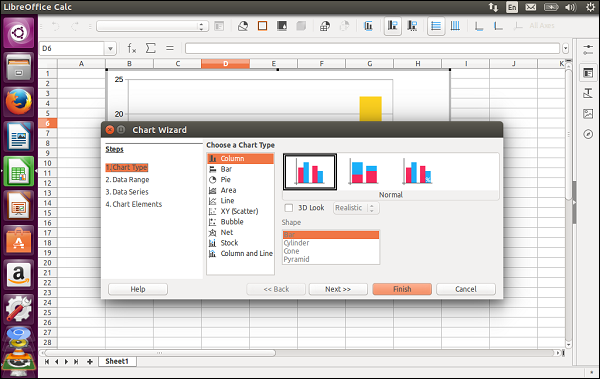Click the Legend settings toolbar icon

coord(412,26)
